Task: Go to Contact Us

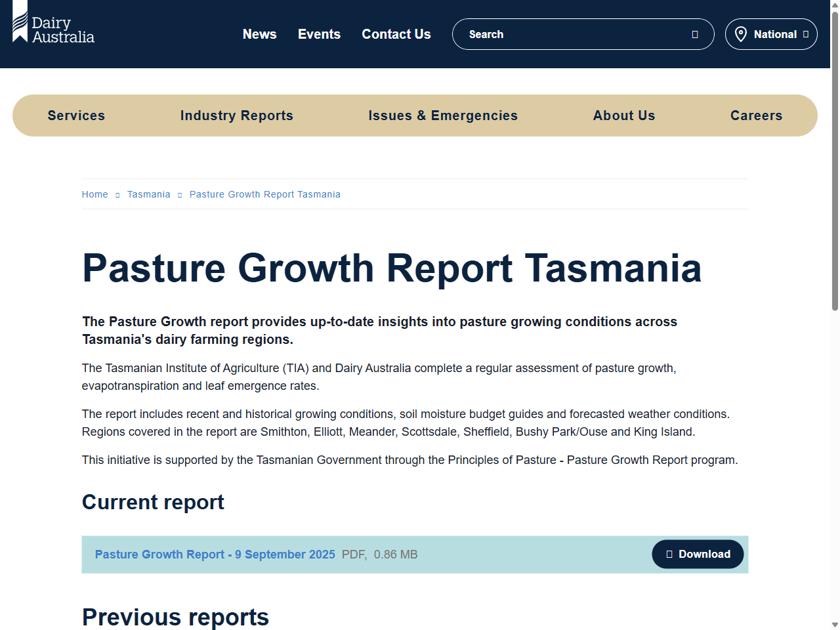Action: coord(396,34)
